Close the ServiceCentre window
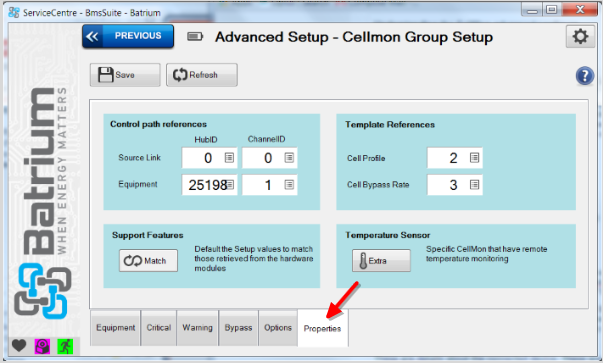The height and width of the screenshot is (363, 603). [580, 10]
